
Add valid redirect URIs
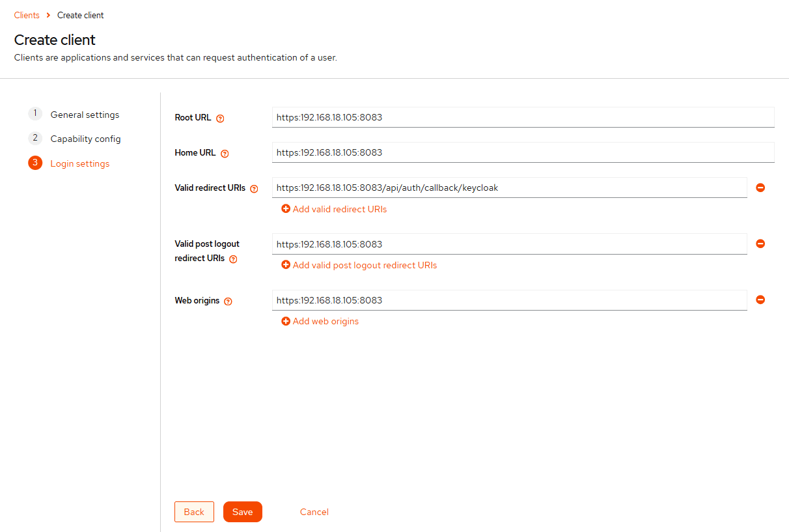(x=334, y=209)
